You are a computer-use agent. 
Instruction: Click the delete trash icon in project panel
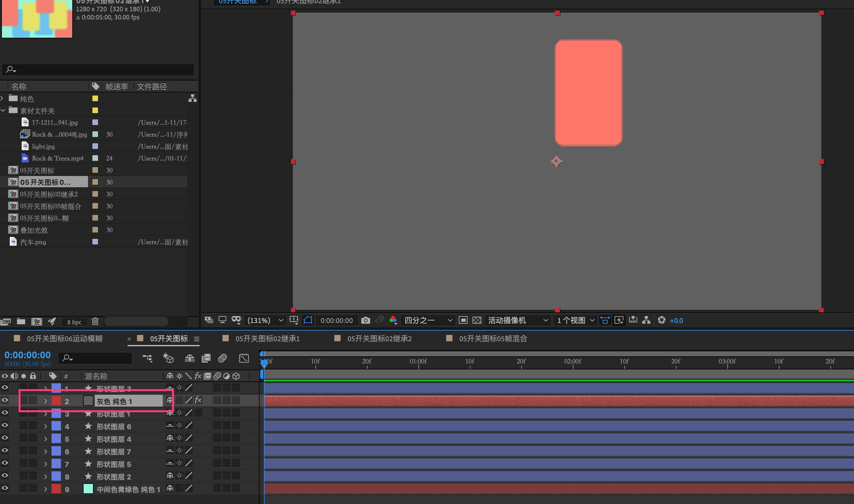pyautogui.click(x=95, y=321)
